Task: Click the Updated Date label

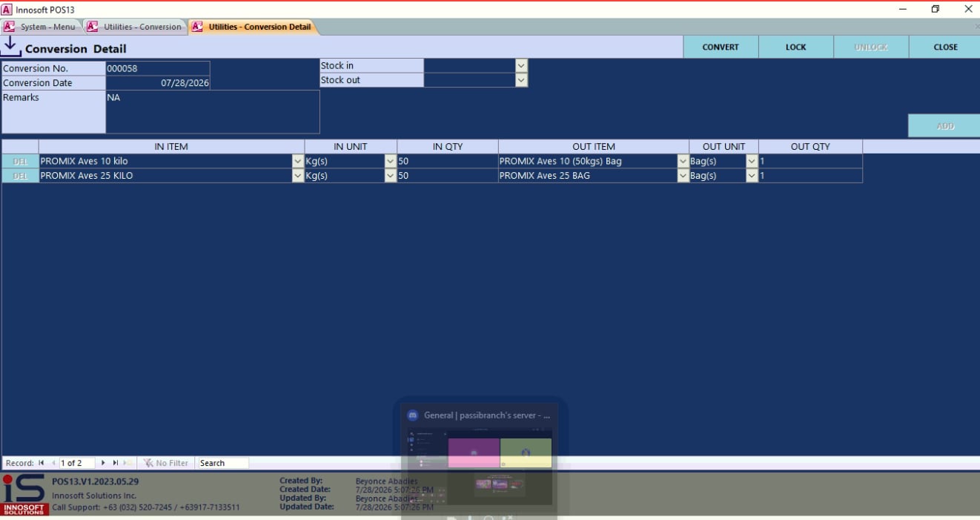Action: click(306, 507)
